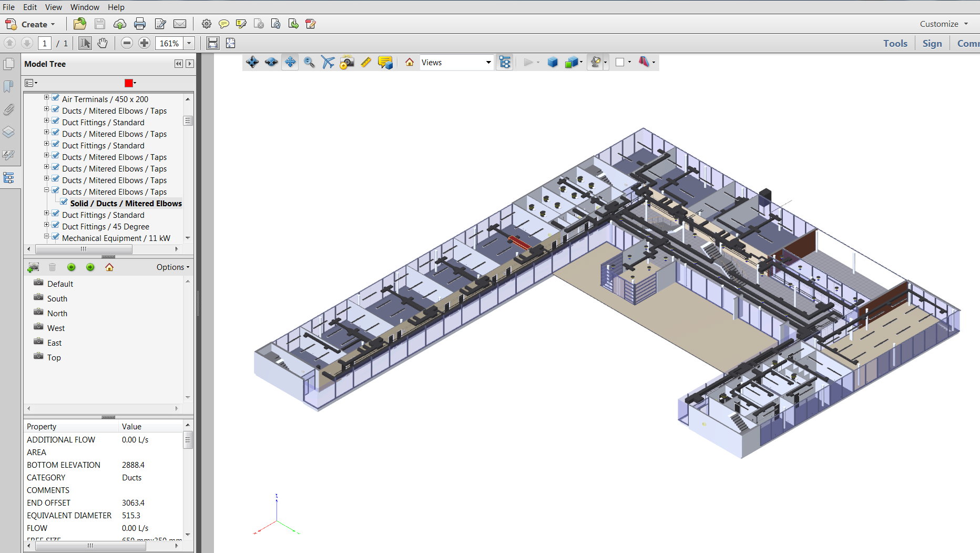Add a 3D comment with the comment icon
The width and height of the screenshot is (980, 553).
(384, 62)
